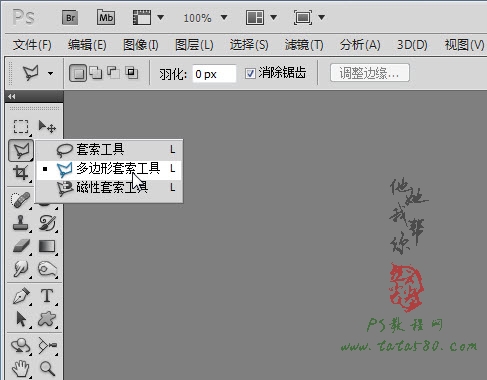
Task: Open the 图像(I) menu
Action: (141, 44)
